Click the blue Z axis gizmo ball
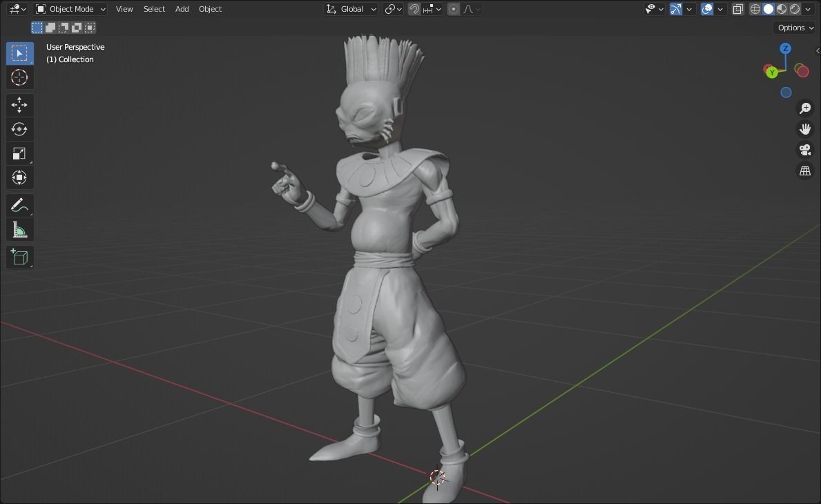 click(x=785, y=48)
